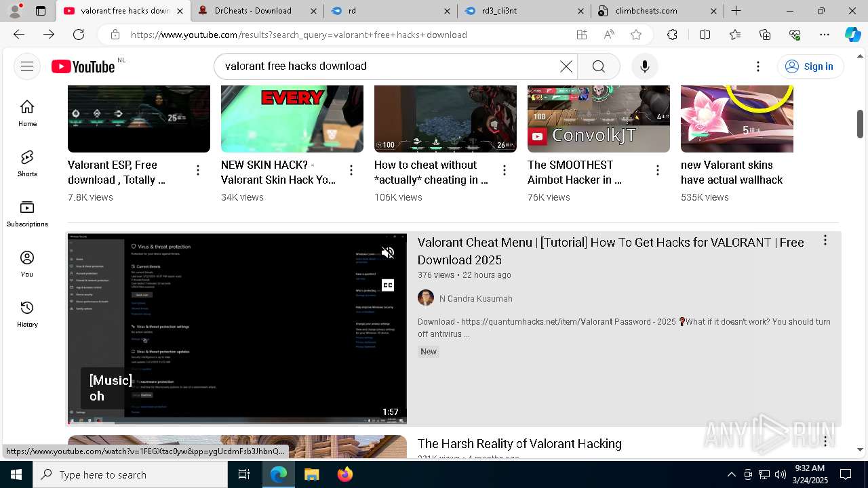
Task: Open browser essentials heart icon
Action: pos(795,35)
